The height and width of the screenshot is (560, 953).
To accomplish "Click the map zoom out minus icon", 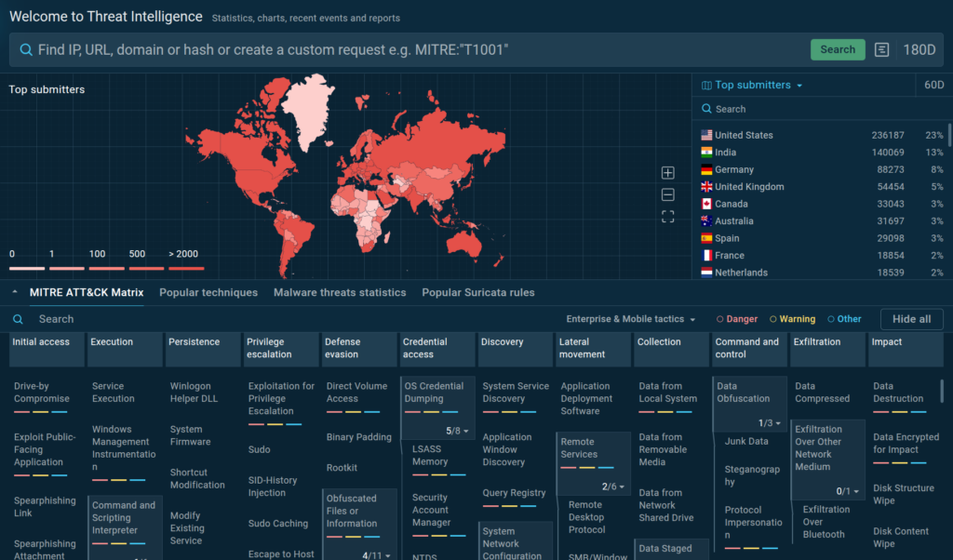I will (667, 194).
